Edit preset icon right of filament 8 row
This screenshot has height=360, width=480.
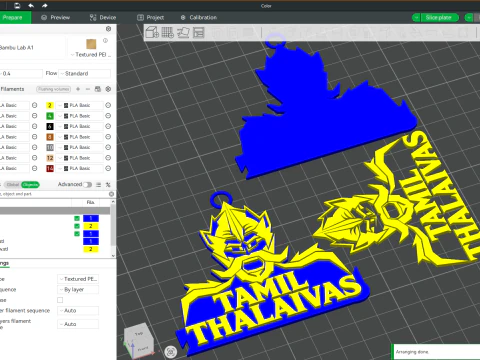pos(108,137)
